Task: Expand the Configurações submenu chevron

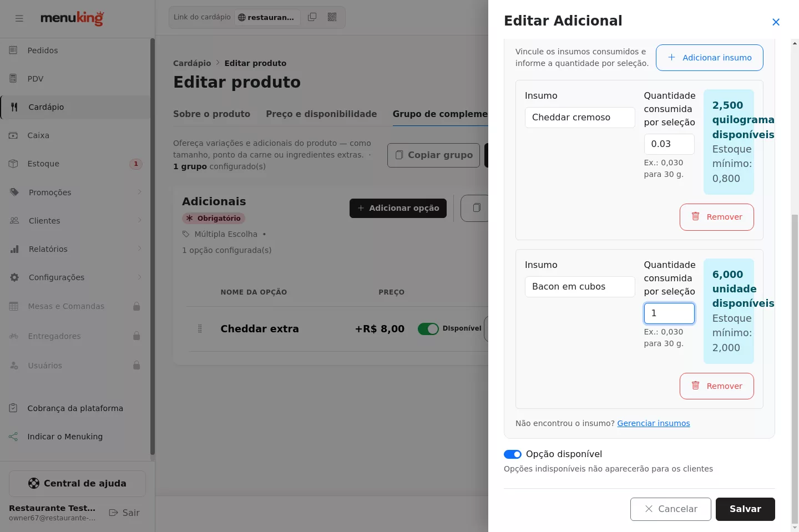Action: pyautogui.click(x=140, y=277)
